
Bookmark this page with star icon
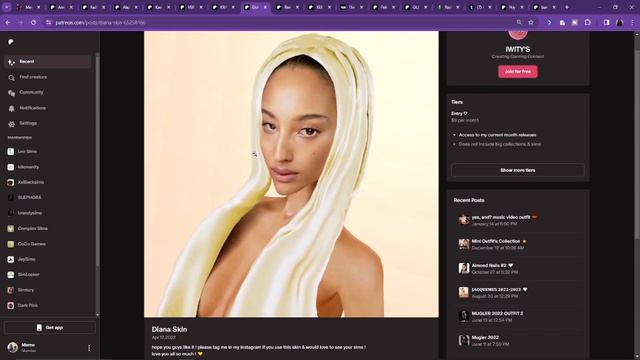pos(531,22)
